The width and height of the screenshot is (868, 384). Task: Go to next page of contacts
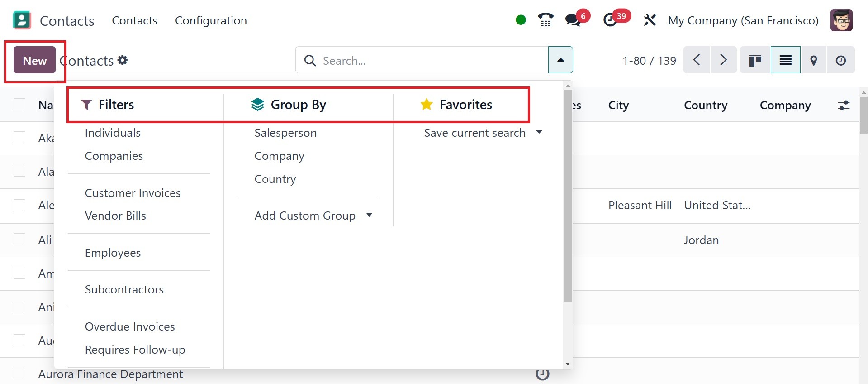pyautogui.click(x=723, y=60)
